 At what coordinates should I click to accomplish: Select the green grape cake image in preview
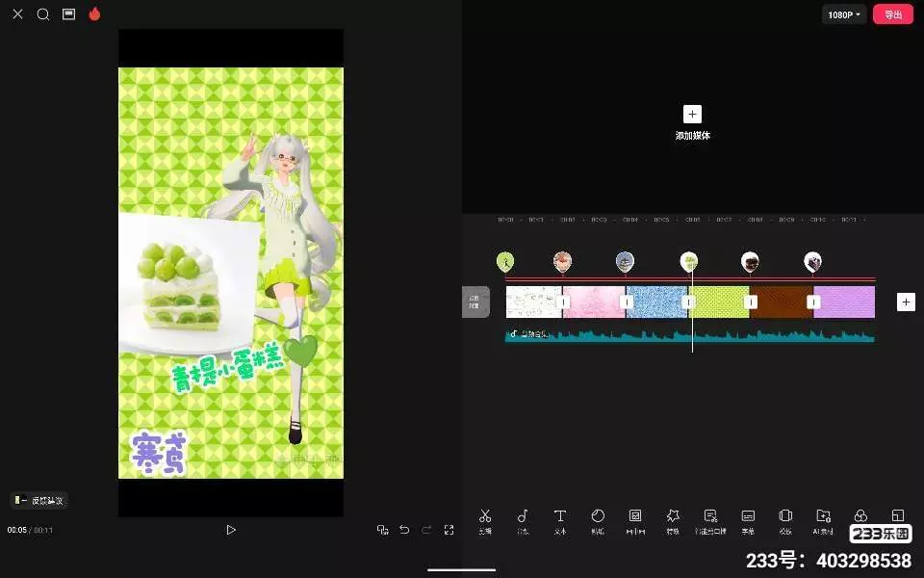coord(189,284)
